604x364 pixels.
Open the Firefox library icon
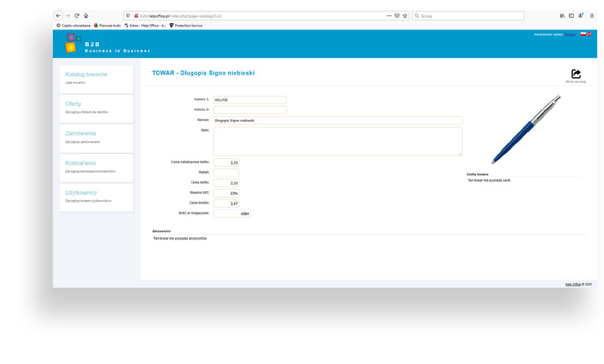pyautogui.click(x=562, y=16)
